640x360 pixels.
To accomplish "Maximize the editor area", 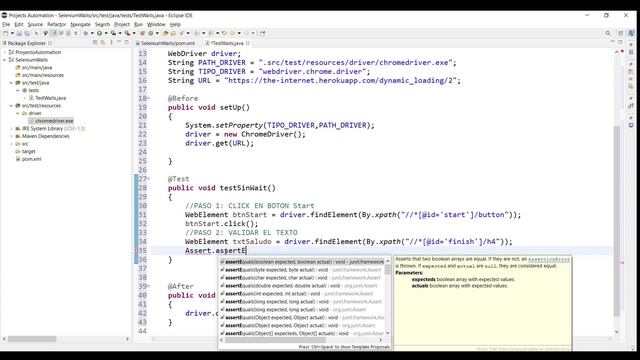I will [x=620, y=42].
